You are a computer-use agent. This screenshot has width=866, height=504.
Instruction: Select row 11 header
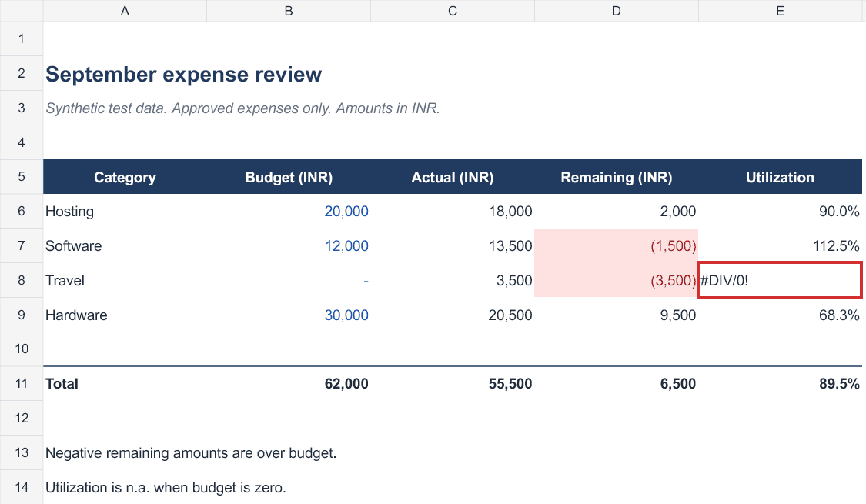coord(22,384)
